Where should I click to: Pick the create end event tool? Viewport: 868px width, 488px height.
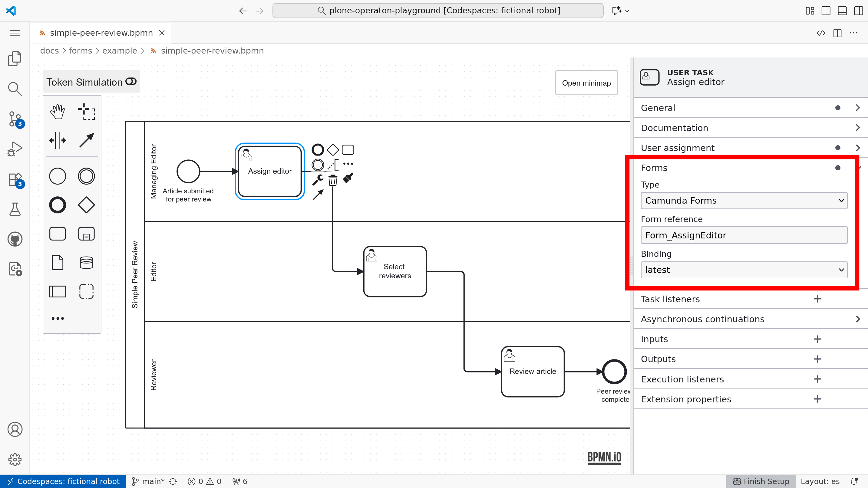coord(57,205)
